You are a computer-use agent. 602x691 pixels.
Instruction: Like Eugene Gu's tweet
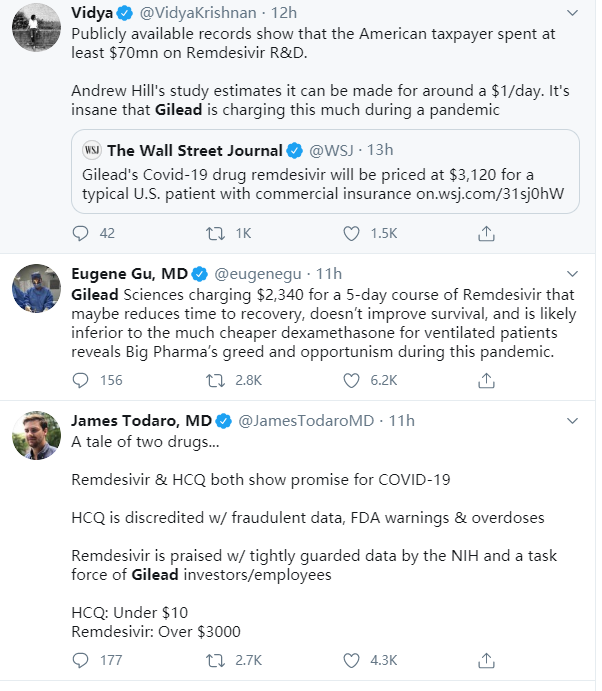[351, 380]
